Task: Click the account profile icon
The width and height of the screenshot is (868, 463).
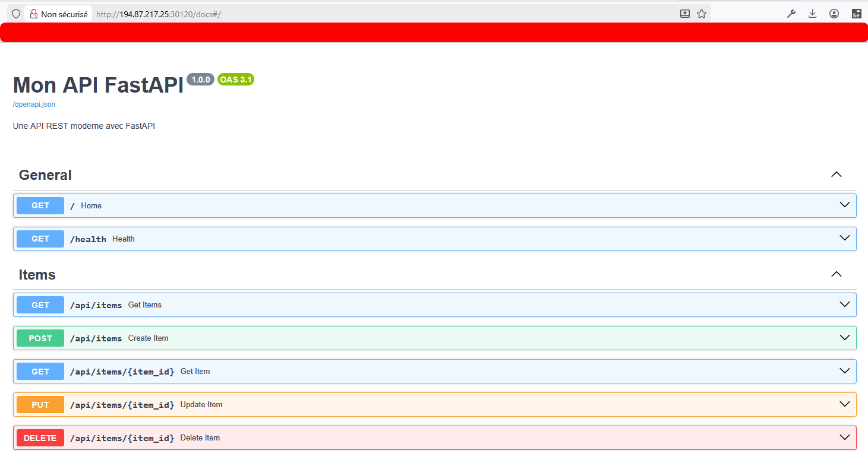Action: (834, 14)
